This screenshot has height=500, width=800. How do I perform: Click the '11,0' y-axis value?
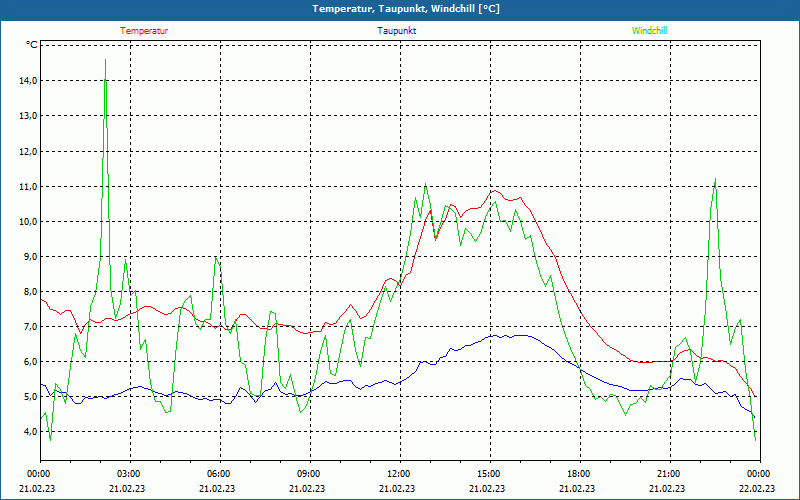(x=28, y=187)
